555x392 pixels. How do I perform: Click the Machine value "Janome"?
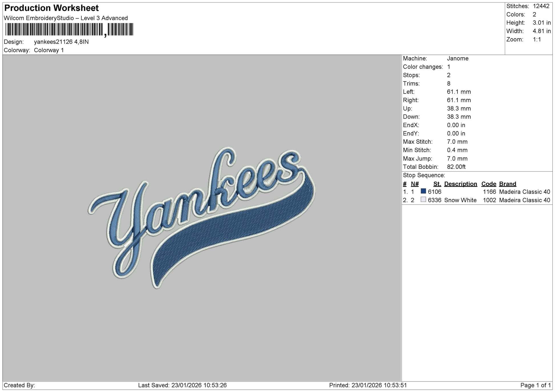tap(457, 58)
